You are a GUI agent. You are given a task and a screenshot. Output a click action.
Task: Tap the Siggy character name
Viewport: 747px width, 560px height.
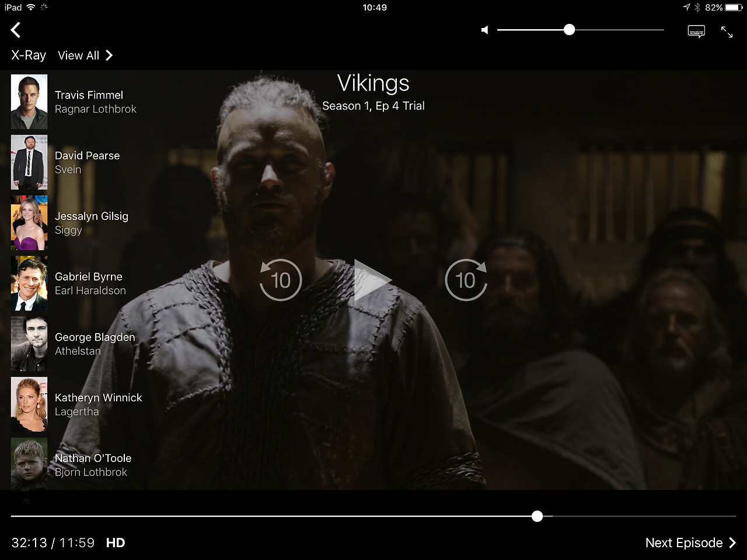(68, 230)
